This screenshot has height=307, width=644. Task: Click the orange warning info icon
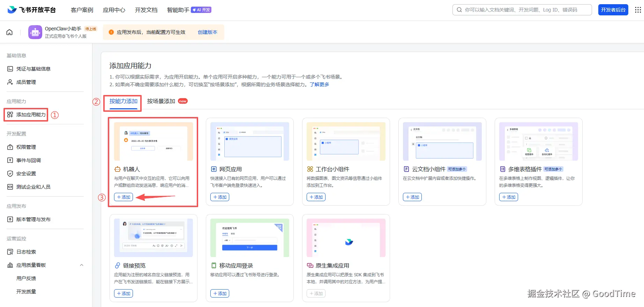click(x=111, y=32)
